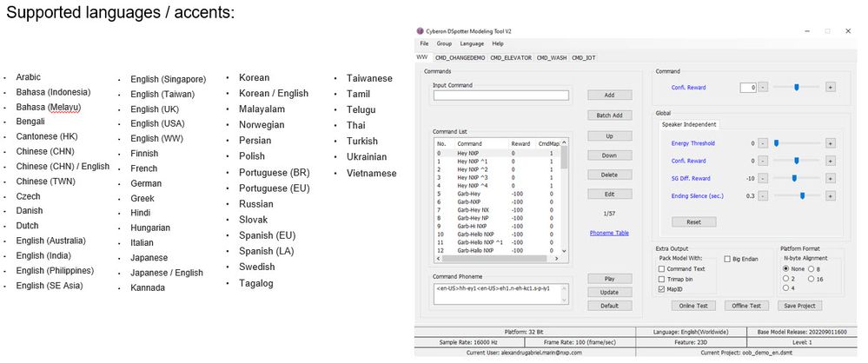868x363 pixels.
Task: Select row 0 'Hey NXP' in Command List
Action: pos(497,153)
